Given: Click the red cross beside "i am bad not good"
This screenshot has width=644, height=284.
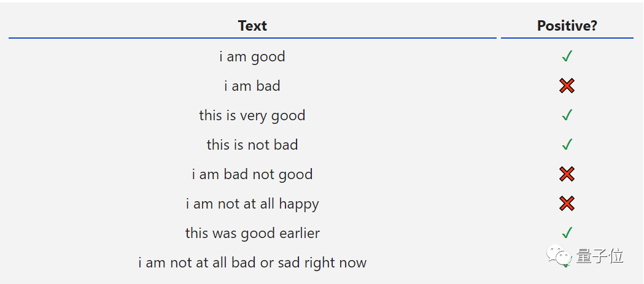Looking at the screenshot, I should (567, 174).
